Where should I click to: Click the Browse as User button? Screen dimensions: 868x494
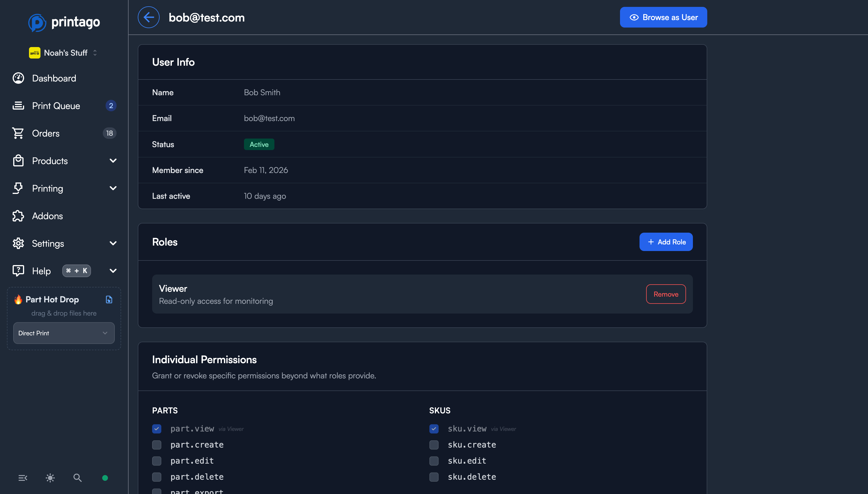coord(663,17)
